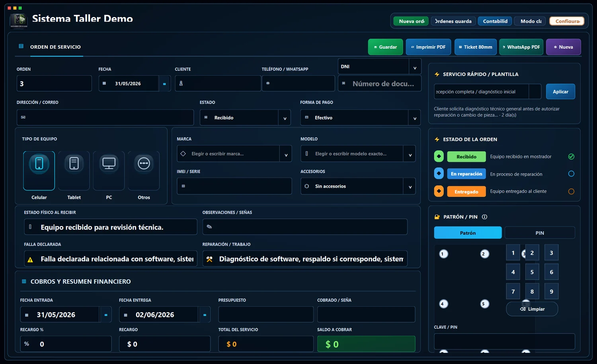Switch to the PIN tab
Screen dimensions: 597x364
click(540, 233)
